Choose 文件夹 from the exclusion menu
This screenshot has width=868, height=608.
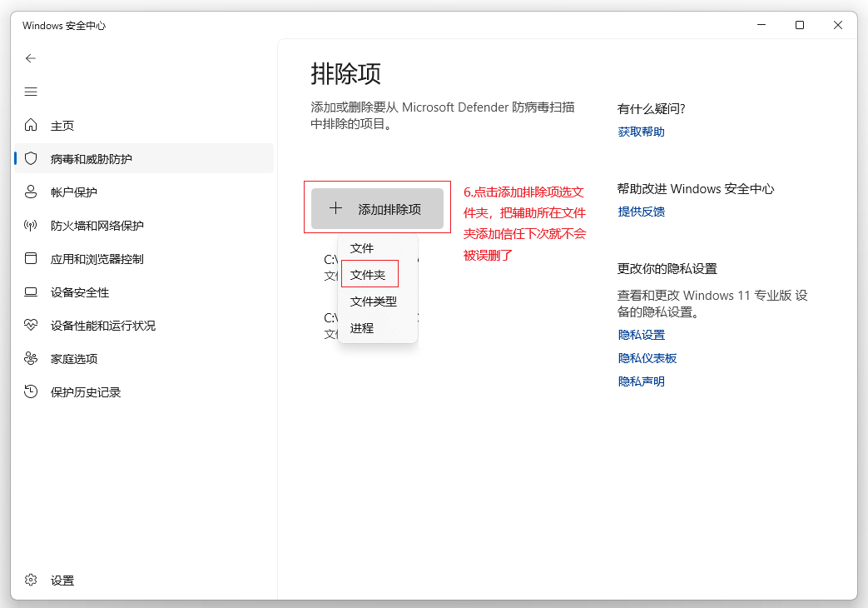point(370,274)
